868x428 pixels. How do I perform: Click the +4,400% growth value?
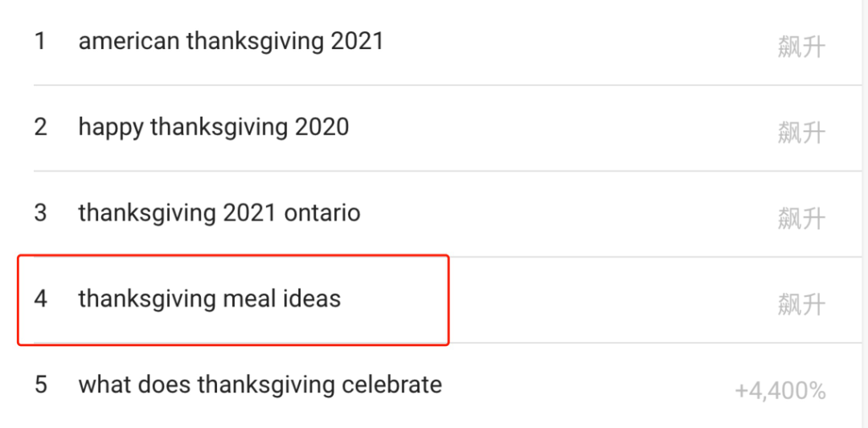[x=780, y=391]
